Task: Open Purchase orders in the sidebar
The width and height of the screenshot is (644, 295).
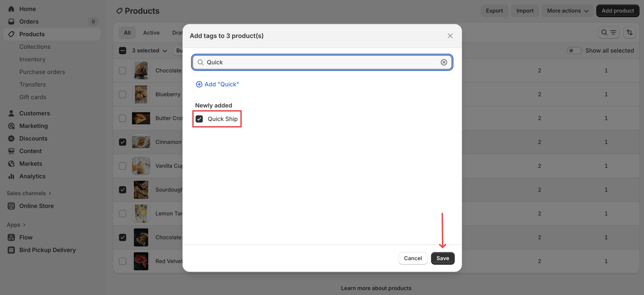Action: [x=42, y=72]
